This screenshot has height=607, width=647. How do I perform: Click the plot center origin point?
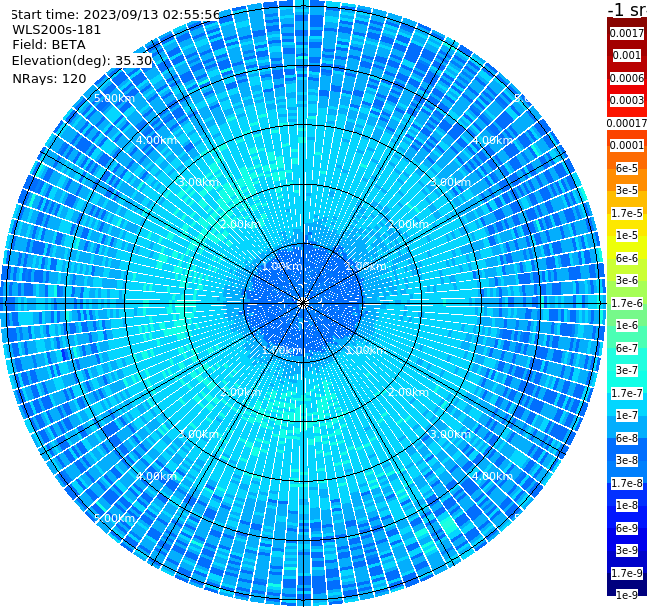pos(303,304)
